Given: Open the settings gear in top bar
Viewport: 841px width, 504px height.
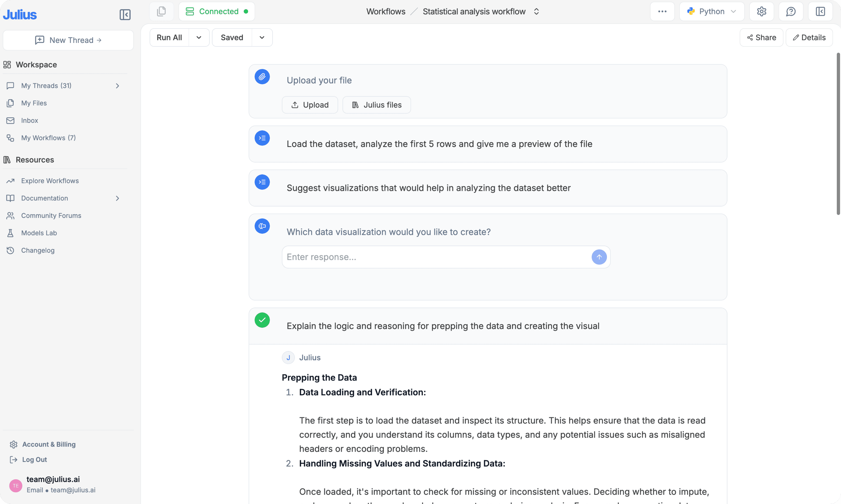Looking at the screenshot, I should click(761, 11).
